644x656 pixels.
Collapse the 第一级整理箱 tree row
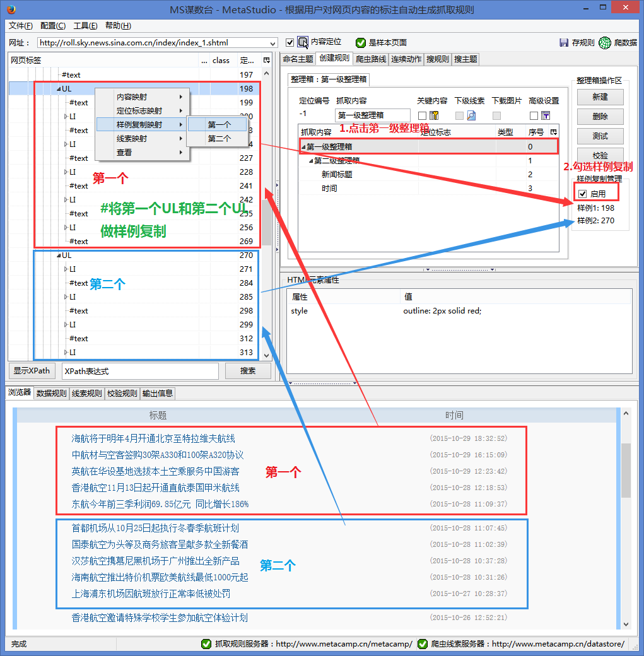303,147
